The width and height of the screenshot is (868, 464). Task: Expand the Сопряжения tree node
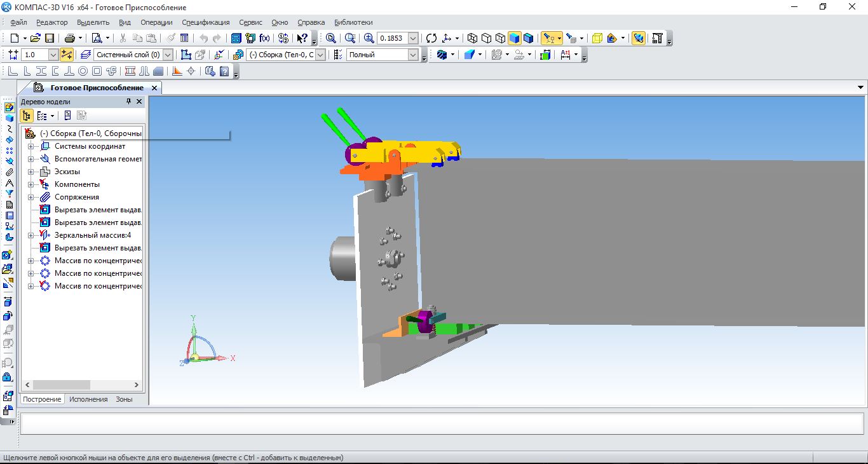point(31,197)
